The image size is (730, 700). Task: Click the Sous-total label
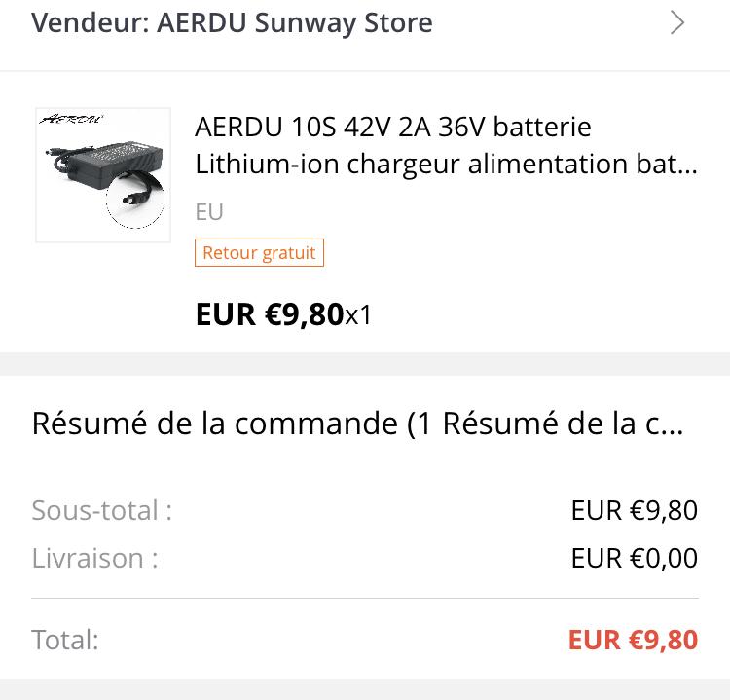click(102, 510)
